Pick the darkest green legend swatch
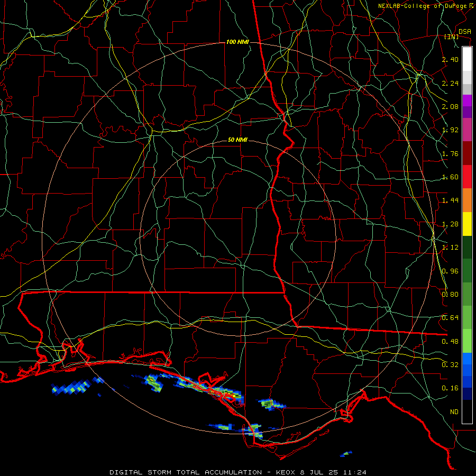The width and height of the screenshot is (476, 476). point(467,247)
